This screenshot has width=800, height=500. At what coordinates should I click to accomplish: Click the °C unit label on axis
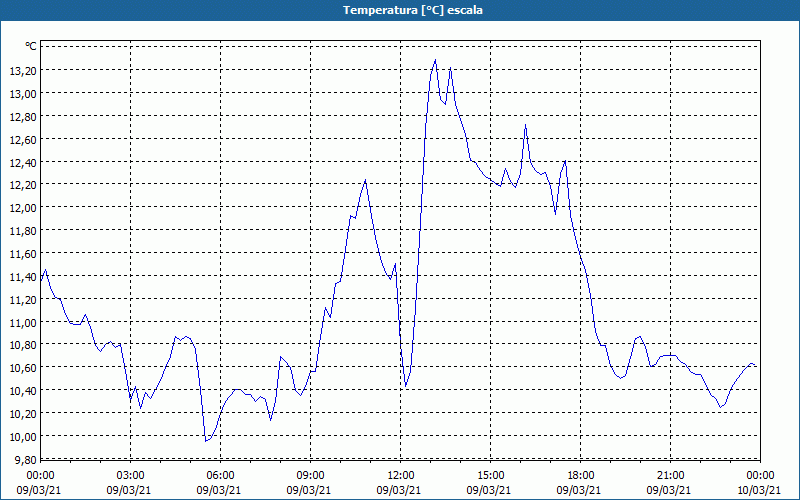pyautogui.click(x=31, y=46)
